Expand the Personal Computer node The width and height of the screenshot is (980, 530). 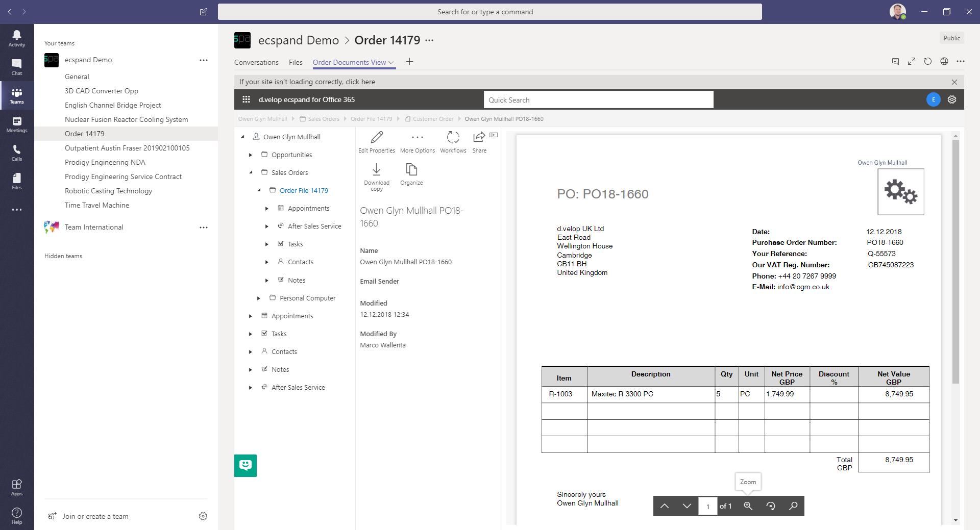259,298
